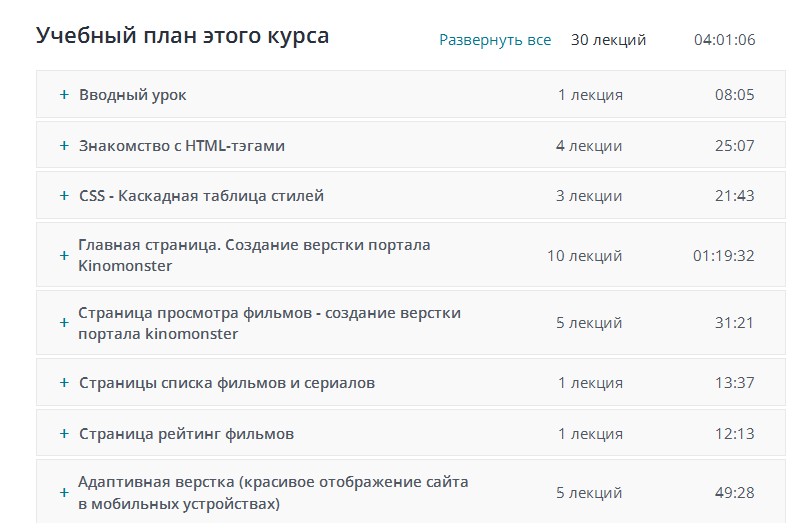Hit plus icon beside Страницы списка фильмов
791x523 pixels.
click(x=64, y=383)
